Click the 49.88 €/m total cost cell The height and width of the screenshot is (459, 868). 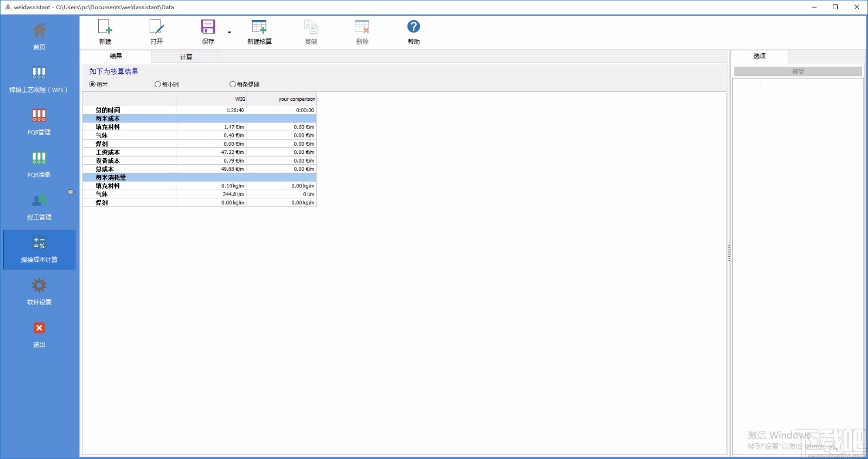[211, 169]
